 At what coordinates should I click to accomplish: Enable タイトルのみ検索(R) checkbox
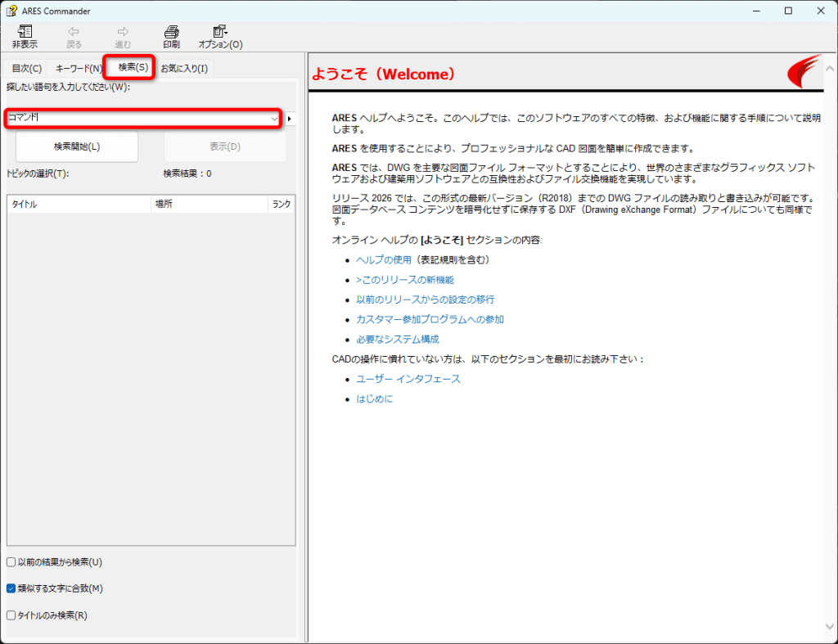click(11, 615)
